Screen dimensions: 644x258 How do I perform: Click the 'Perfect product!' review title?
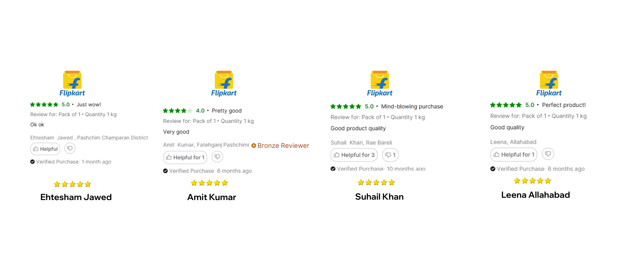click(x=563, y=105)
